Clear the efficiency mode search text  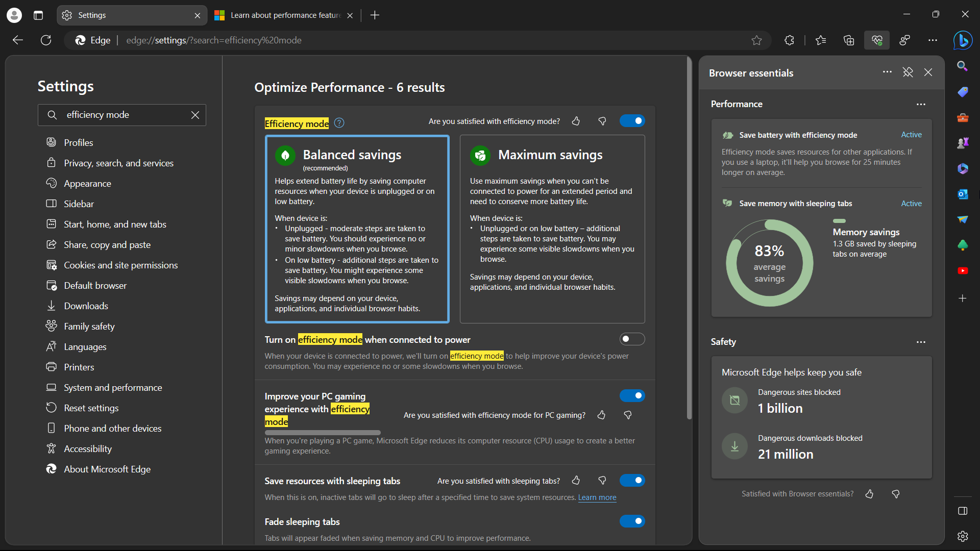pos(195,115)
